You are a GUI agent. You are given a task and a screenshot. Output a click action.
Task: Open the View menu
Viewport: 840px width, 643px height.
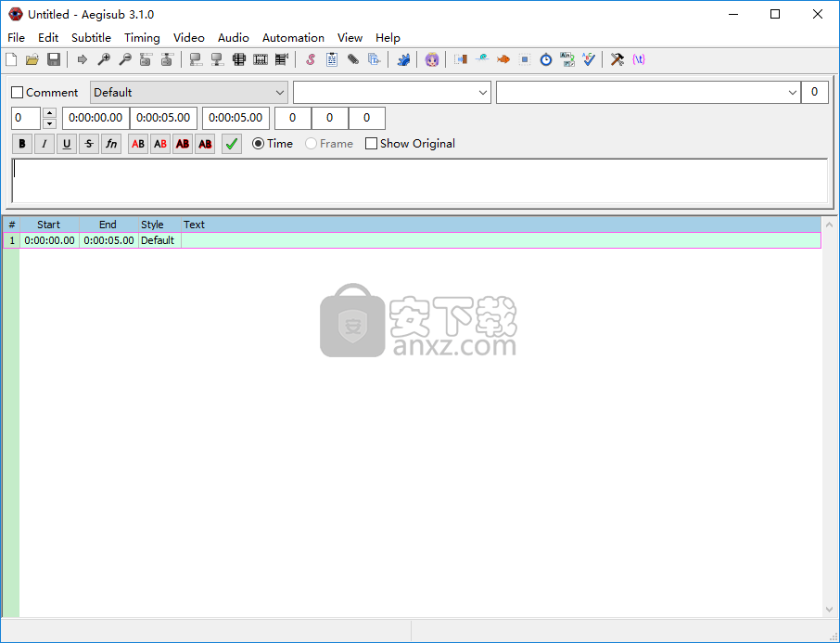[350, 37]
